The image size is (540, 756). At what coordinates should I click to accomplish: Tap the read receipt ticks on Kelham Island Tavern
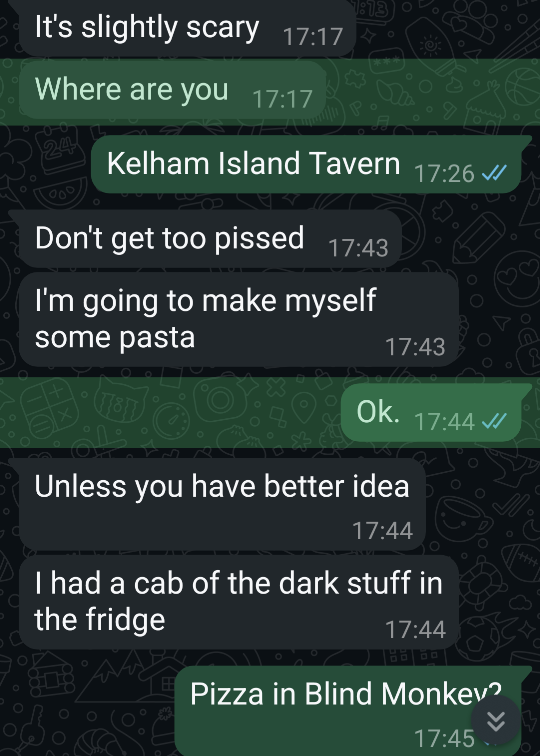pyautogui.click(x=494, y=173)
